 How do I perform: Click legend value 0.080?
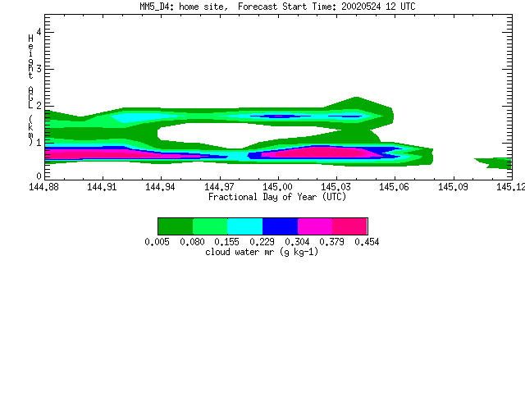[x=192, y=242]
